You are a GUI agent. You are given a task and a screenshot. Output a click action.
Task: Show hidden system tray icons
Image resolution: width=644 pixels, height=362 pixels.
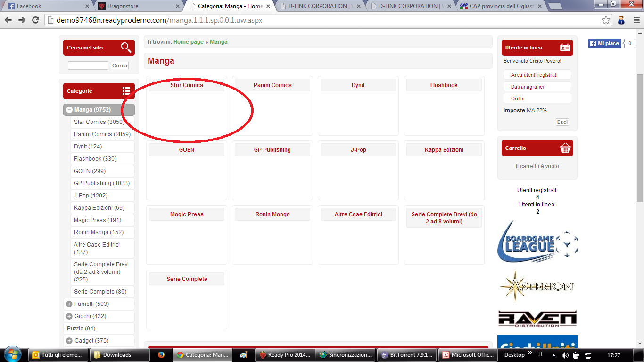pos(554,354)
